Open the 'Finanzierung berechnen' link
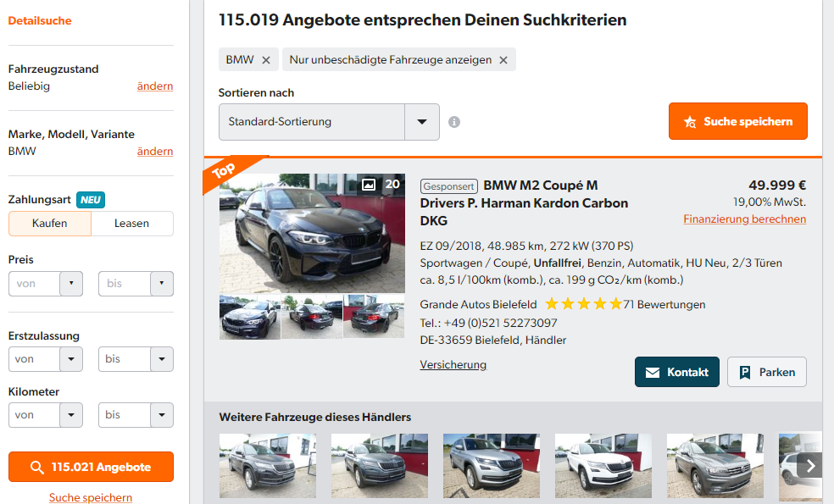Image resolution: width=834 pixels, height=504 pixels. point(744,219)
